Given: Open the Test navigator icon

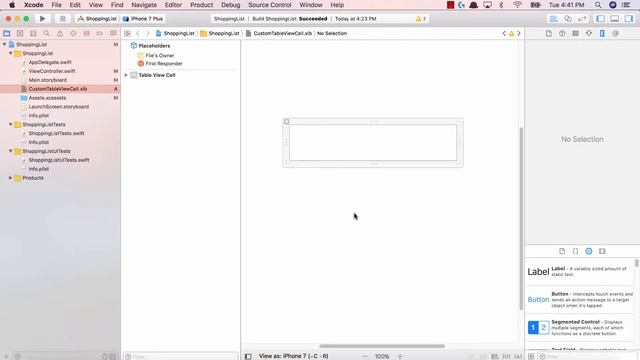Looking at the screenshot, I should point(73,33).
